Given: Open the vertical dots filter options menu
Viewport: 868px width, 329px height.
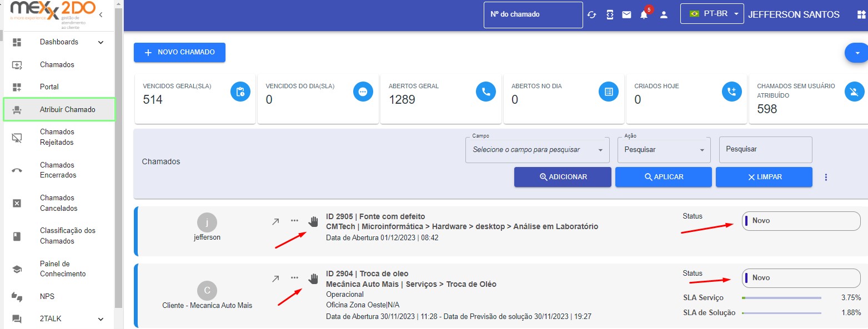Looking at the screenshot, I should [x=826, y=177].
